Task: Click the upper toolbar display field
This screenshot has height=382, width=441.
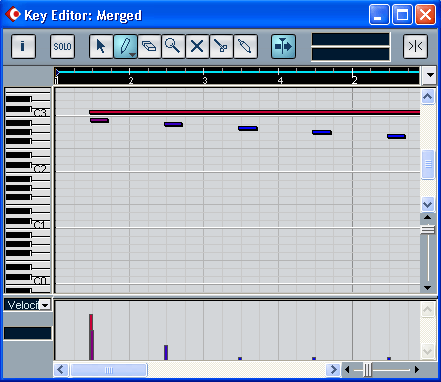Action: click(x=351, y=39)
